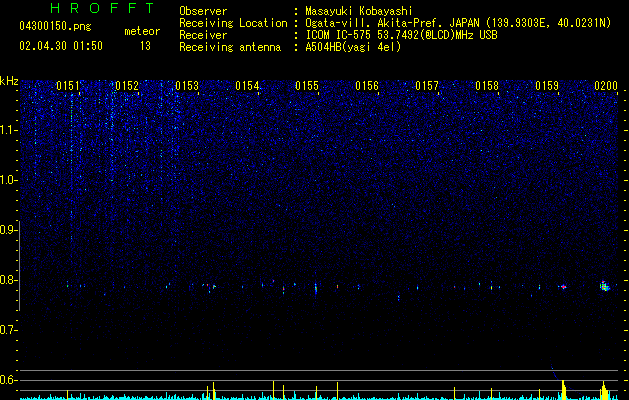The height and width of the screenshot is (400, 629).
Task: Click the Receiver label
Action: (203, 35)
